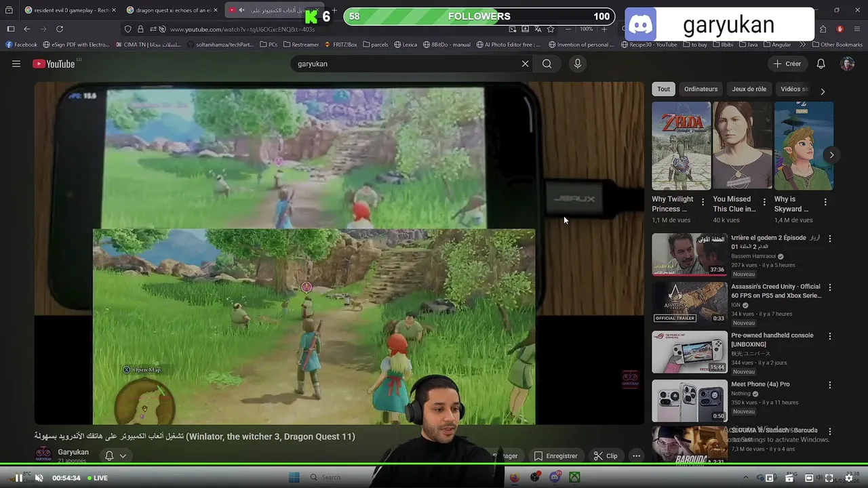Open options for Why Twilight Princess video
This screenshot has width=868, height=488.
(703, 202)
